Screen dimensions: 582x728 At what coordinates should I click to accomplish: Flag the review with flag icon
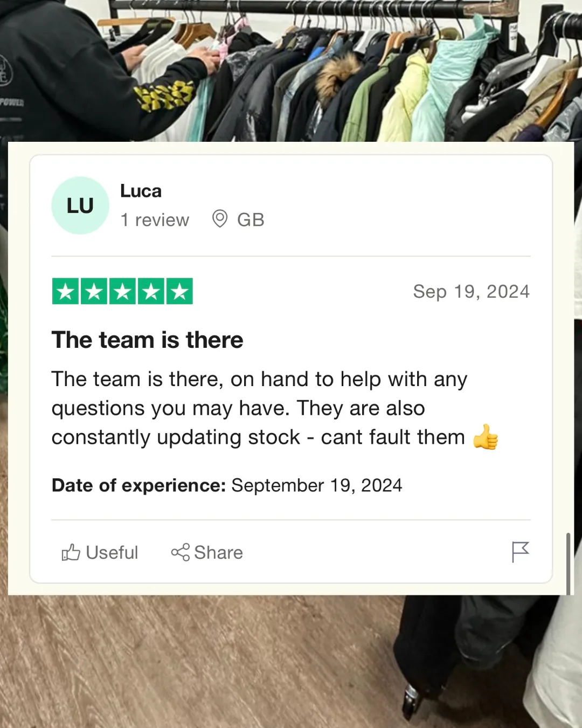click(x=521, y=552)
